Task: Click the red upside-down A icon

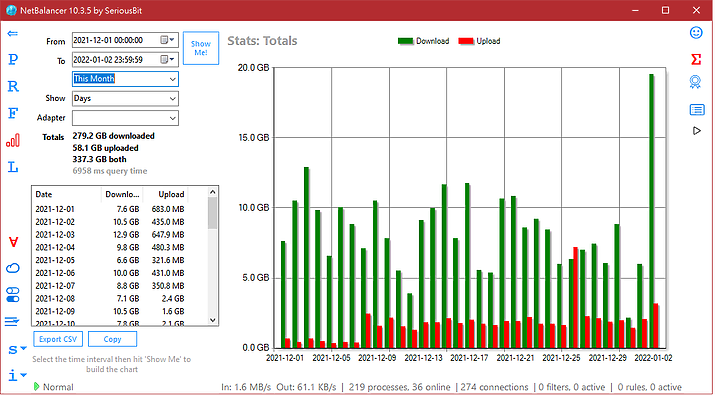Action: 13,242
